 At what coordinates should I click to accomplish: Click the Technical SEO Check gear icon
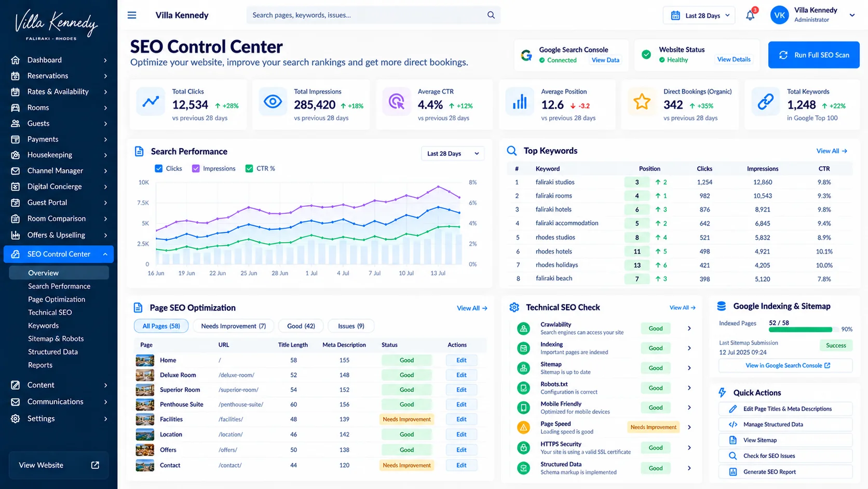pyautogui.click(x=514, y=307)
